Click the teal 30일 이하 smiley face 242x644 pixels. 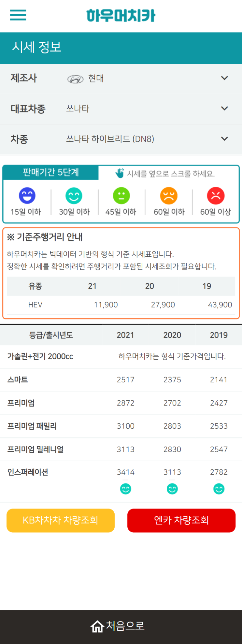(74, 196)
